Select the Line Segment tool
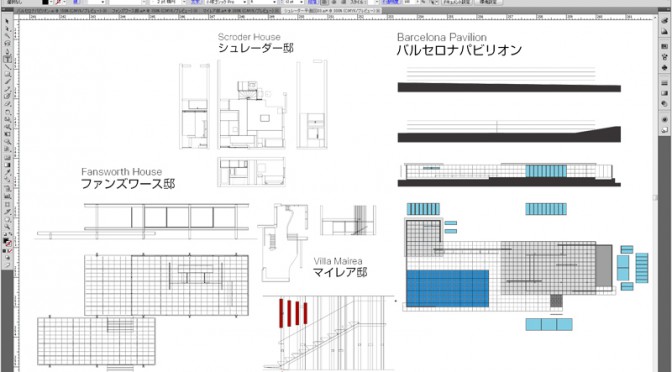Image resolution: width=672 pixels, height=372 pixels. (x=8, y=67)
